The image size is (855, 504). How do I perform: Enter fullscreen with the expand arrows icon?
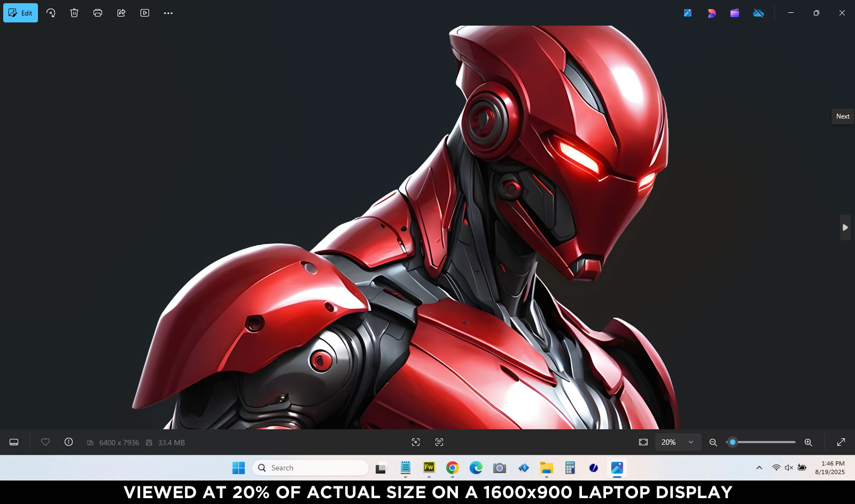[841, 442]
